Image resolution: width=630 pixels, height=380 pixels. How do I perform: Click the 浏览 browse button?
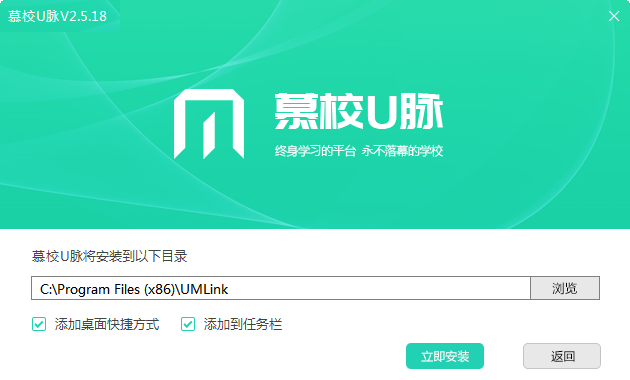tap(565, 288)
